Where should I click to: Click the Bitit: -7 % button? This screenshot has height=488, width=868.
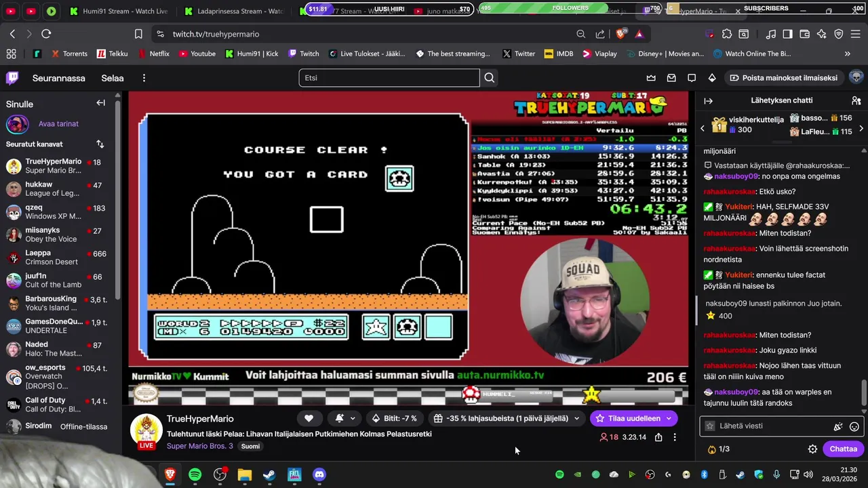tap(395, 418)
